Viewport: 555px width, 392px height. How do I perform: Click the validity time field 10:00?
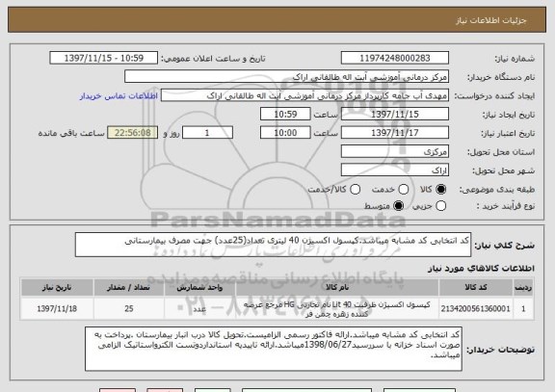click(x=285, y=133)
